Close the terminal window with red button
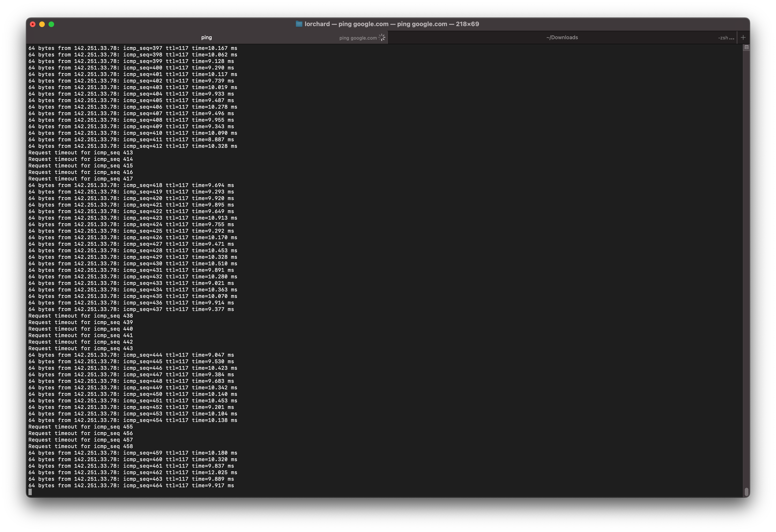The height and width of the screenshot is (532, 776). click(x=33, y=24)
